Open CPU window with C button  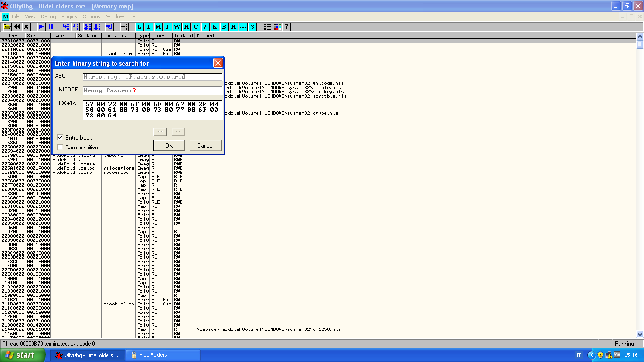coord(196,27)
